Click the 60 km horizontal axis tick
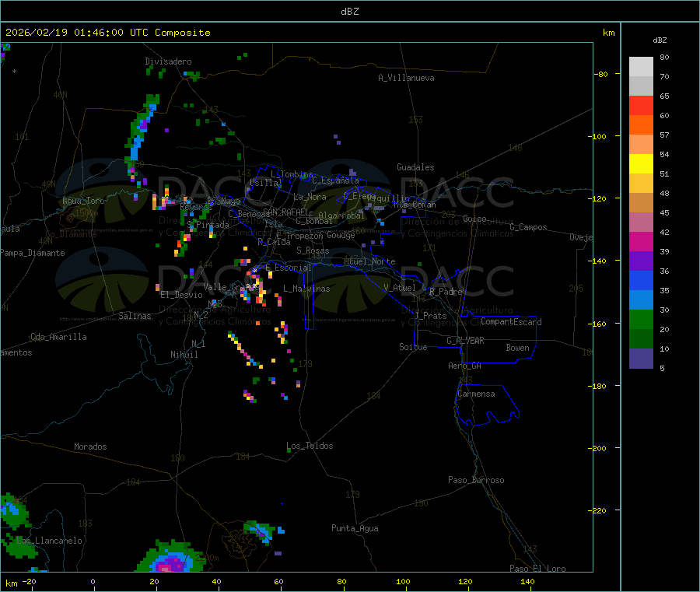This screenshot has width=700, height=592. point(278,582)
